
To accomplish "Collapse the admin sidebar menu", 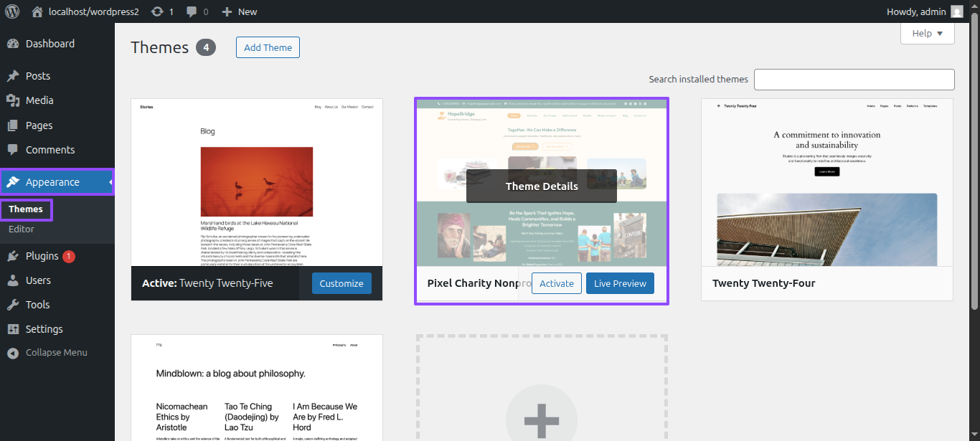I will [57, 353].
